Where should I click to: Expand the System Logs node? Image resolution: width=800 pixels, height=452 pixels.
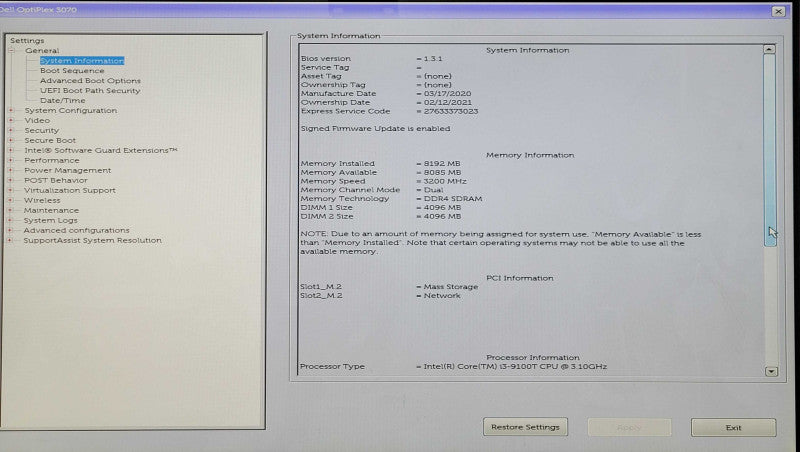[x=11, y=220]
